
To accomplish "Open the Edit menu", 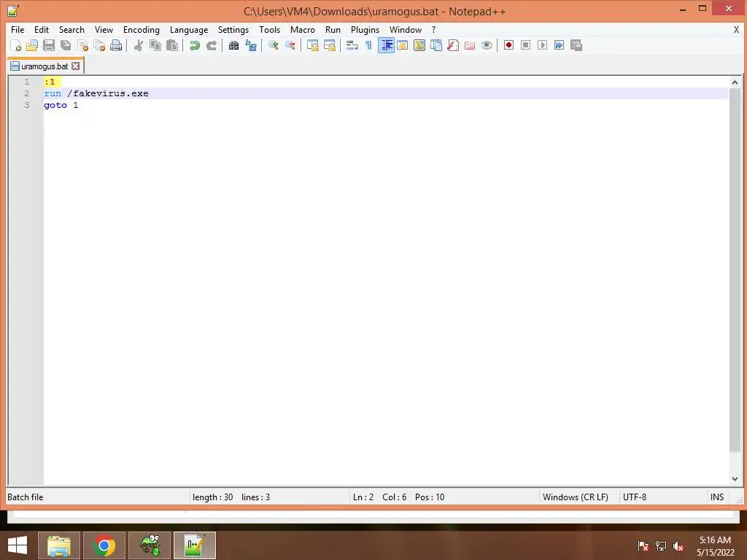I will pyautogui.click(x=42, y=29).
